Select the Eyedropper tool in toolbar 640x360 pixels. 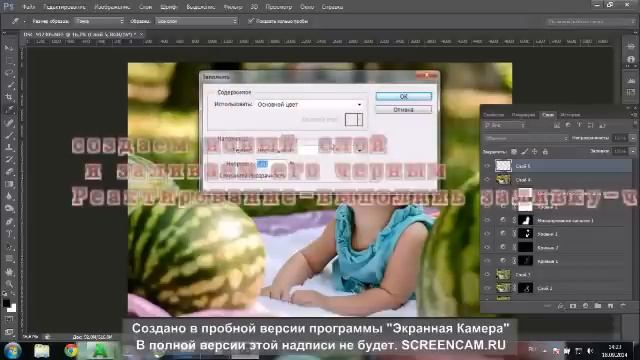tap(9, 109)
